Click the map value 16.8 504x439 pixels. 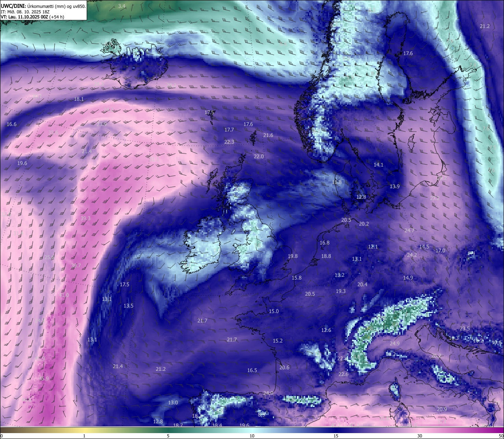click(x=324, y=243)
